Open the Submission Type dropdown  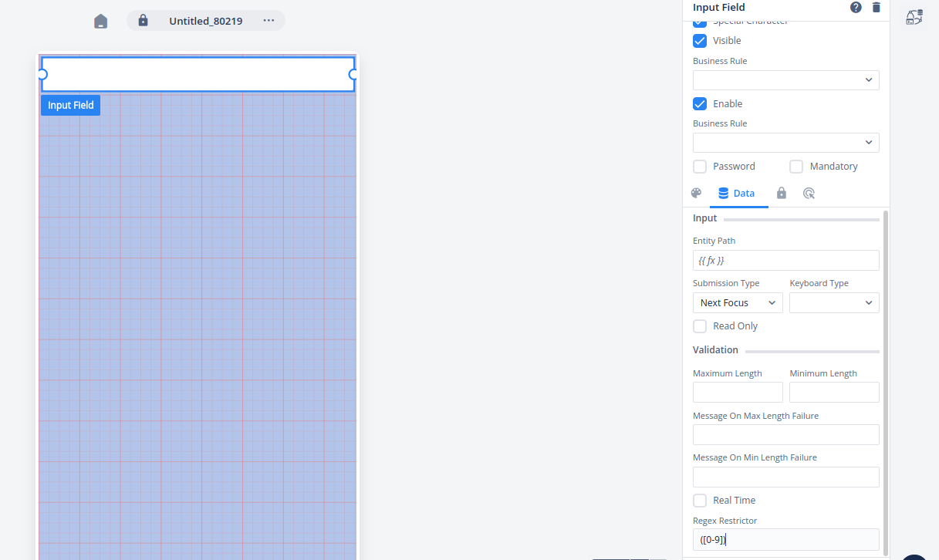pyautogui.click(x=737, y=303)
